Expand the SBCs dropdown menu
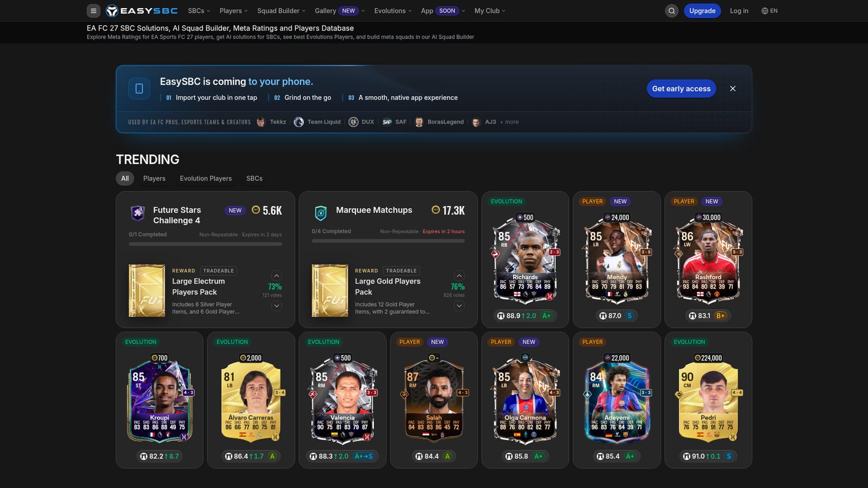The image size is (868, 488). [199, 11]
